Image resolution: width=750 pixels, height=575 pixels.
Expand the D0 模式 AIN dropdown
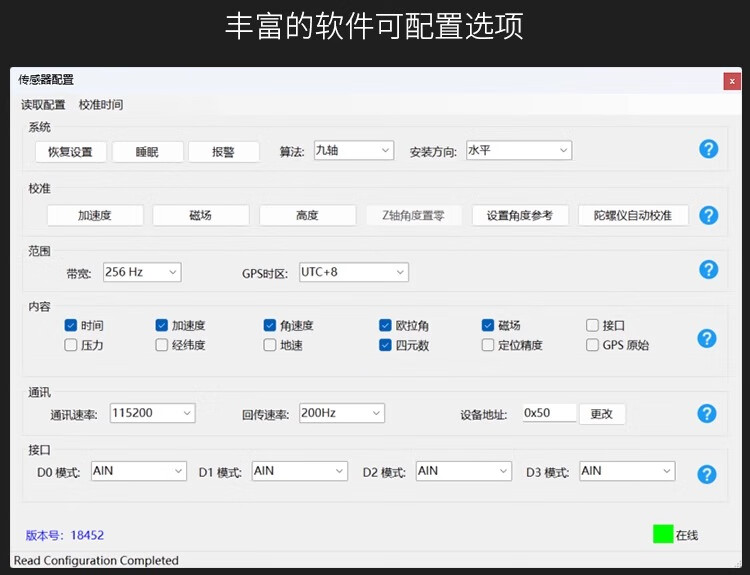pos(138,471)
